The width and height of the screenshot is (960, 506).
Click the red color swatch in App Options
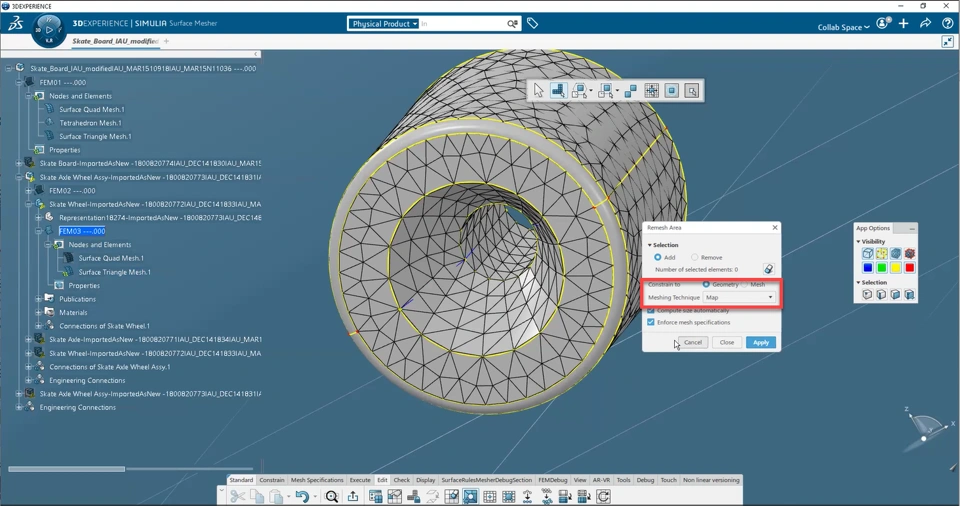click(x=909, y=268)
